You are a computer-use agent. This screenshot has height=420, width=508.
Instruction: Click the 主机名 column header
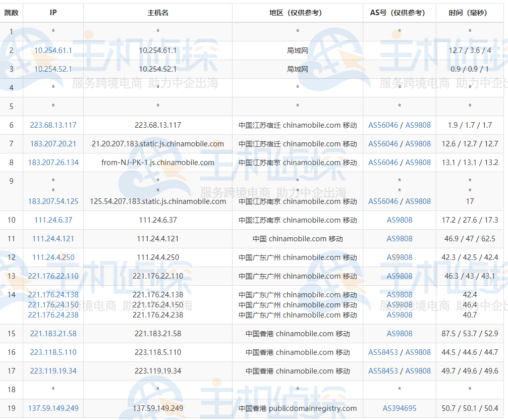pyautogui.click(x=157, y=13)
